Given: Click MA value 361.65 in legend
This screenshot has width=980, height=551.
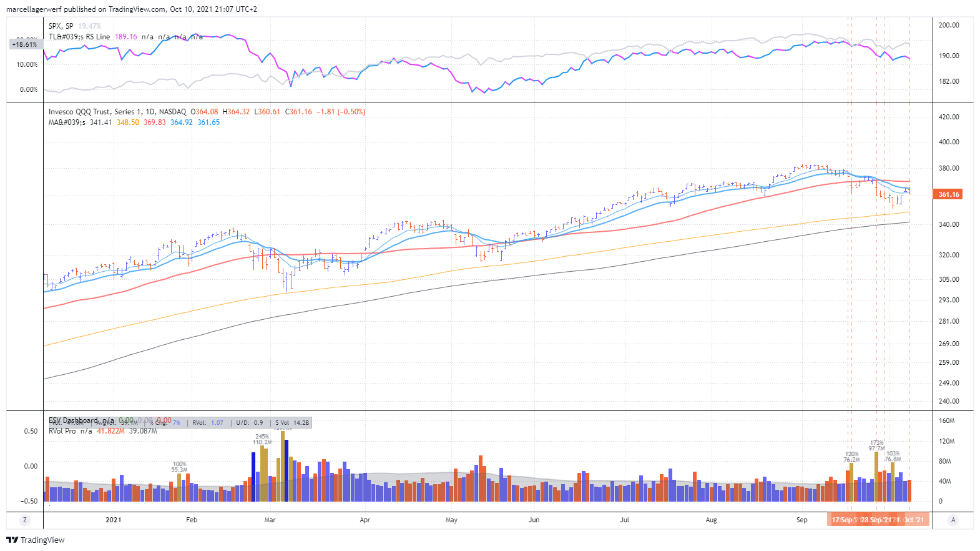Looking at the screenshot, I should point(208,122).
